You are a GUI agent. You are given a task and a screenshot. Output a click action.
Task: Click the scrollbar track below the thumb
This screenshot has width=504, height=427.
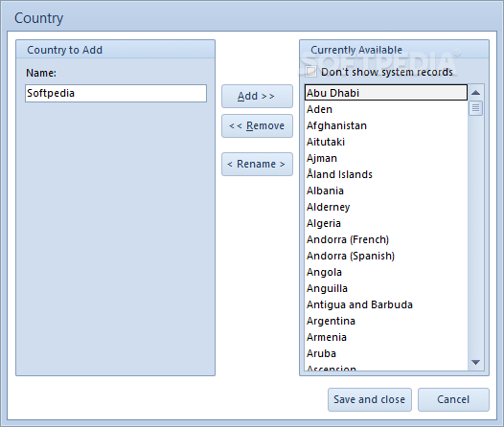[475, 236]
